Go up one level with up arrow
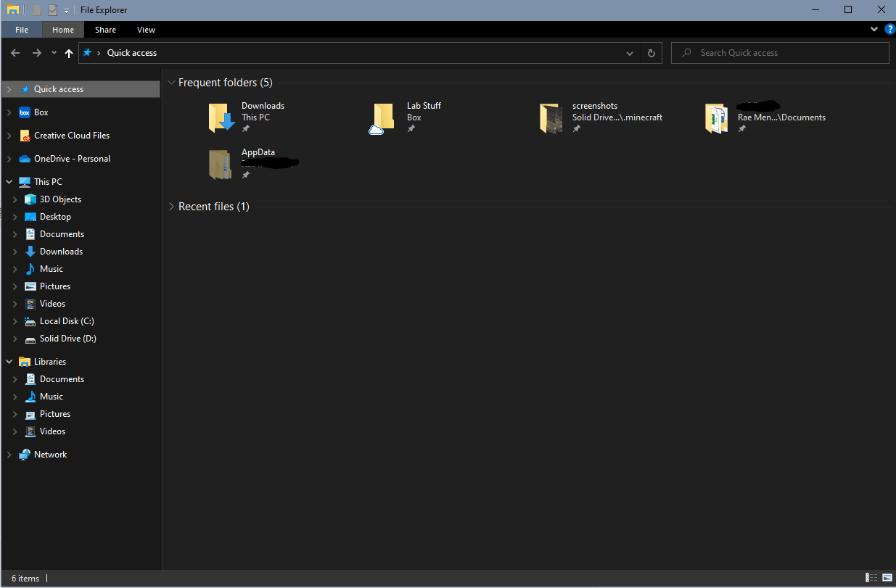This screenshot has height=588, width=896. (69, 53)
